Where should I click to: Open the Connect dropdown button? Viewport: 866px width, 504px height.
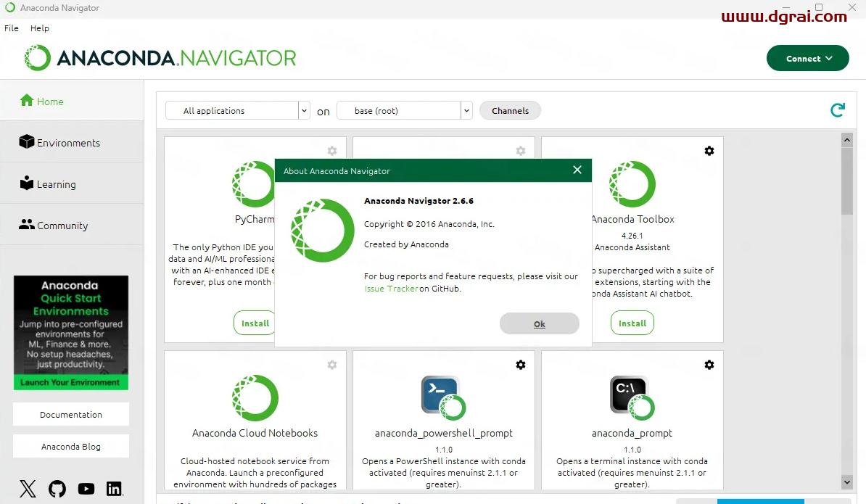click(807, 58)
